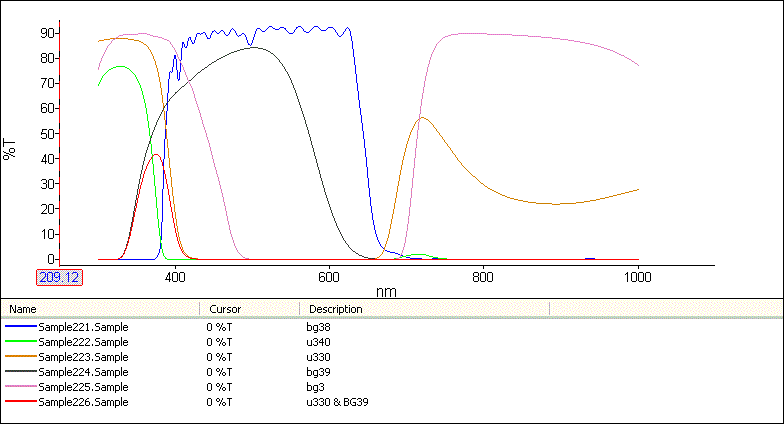Select the Sample221.Sample row

83,327
